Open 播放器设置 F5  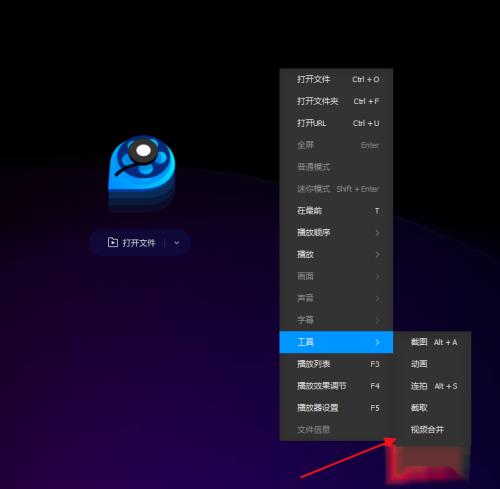tap(336, 408)
